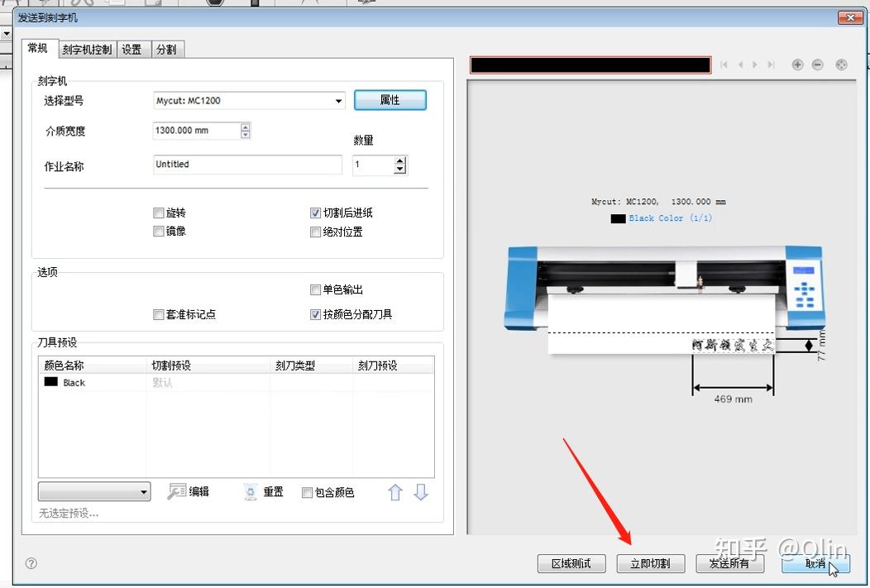Click the help question mark icon
Viewport: 870px width, 588px height.
[x=31, y=563]
